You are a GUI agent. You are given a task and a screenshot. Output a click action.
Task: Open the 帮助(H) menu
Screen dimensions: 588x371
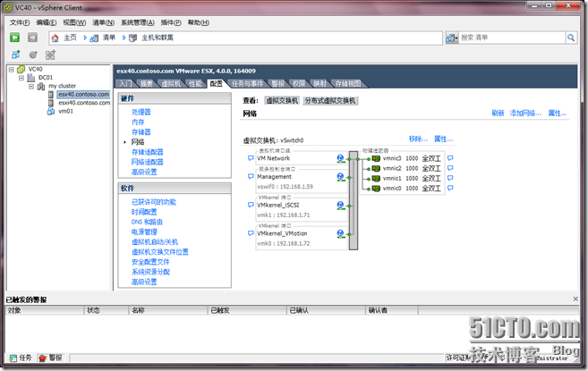coord(199,22)
